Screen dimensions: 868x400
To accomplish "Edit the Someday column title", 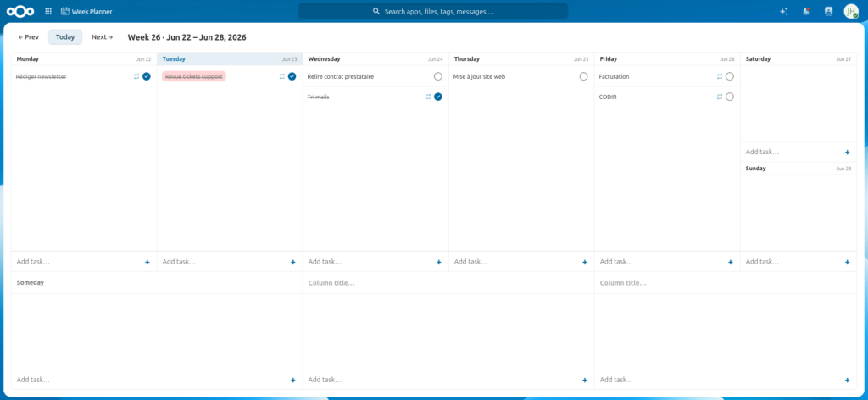I will click(x=156, y=283).
